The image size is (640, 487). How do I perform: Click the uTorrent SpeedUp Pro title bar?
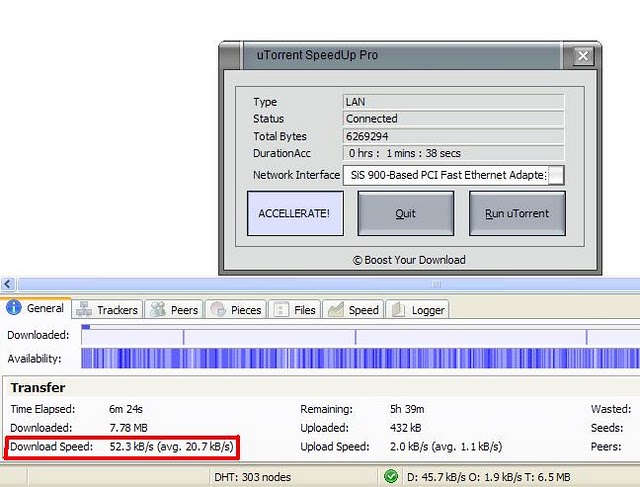(402, 55)
